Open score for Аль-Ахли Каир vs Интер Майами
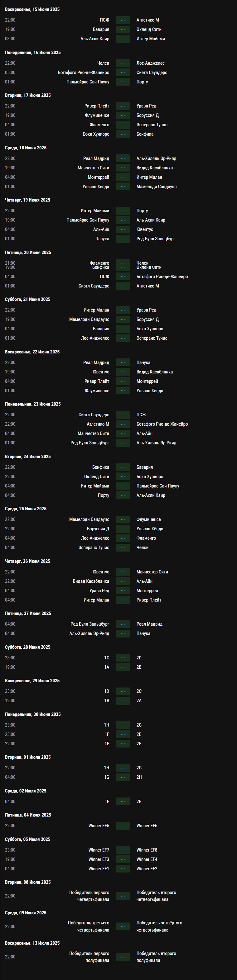The width and height of the screenshot is (237, 980). pyautogui.click(x=123, y=39)
